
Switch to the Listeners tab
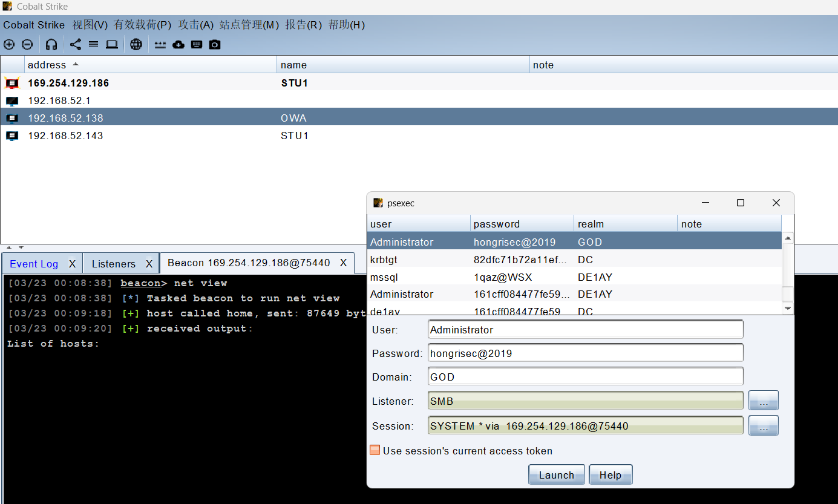pyautogui.click(x=114, y=264)
